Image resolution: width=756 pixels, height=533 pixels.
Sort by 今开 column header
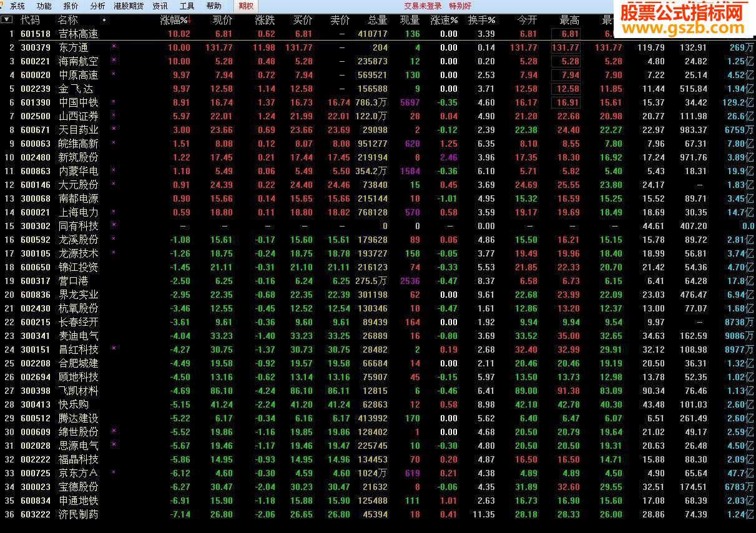click(527, 20)
